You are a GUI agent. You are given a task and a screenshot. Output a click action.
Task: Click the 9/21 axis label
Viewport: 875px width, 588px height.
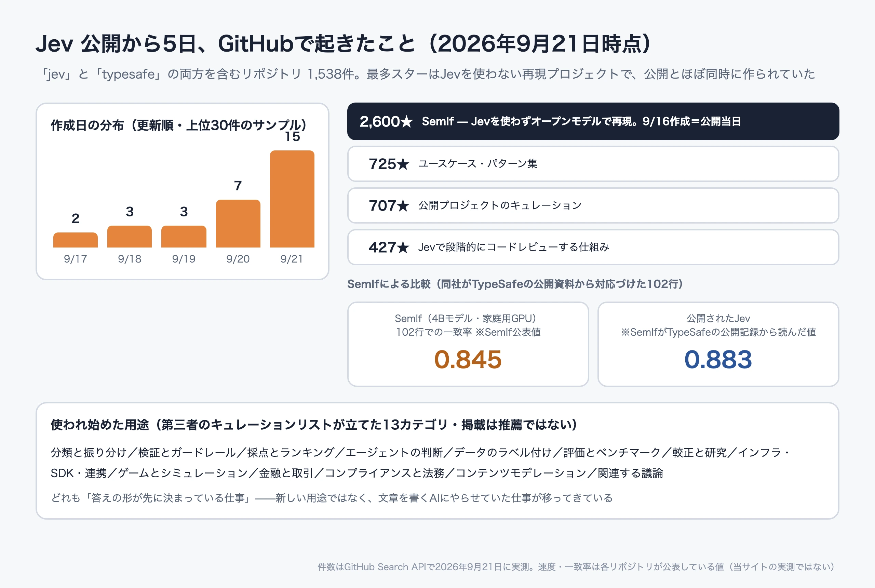[x=292, y=259]
